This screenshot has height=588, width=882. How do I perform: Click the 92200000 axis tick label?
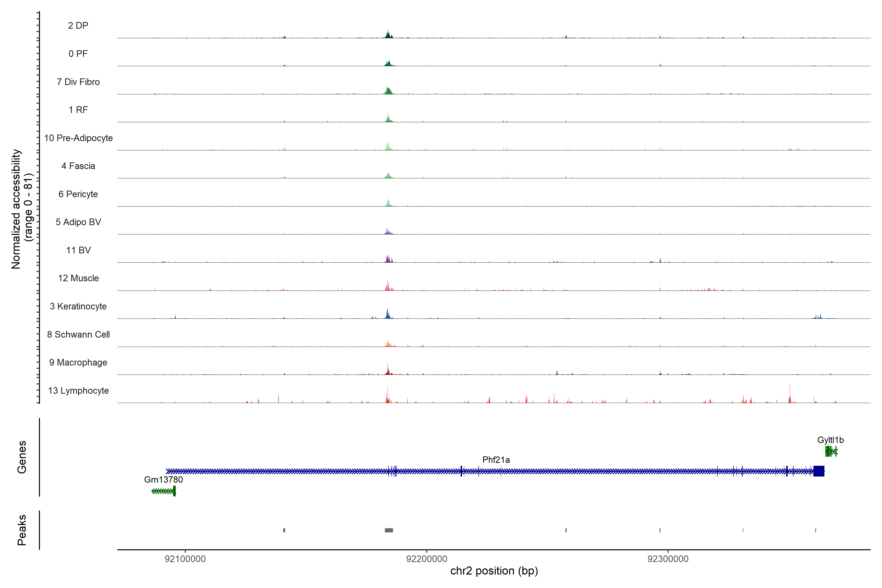427,559
